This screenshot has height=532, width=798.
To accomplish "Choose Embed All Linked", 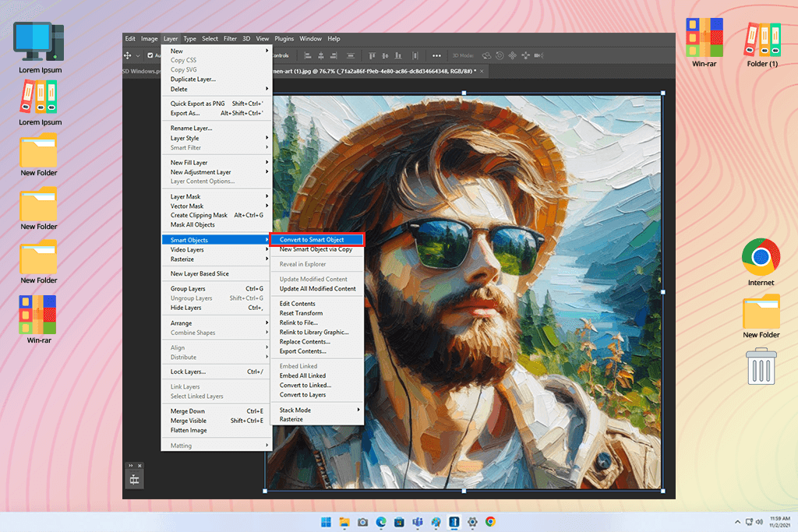I will click(317, 375).
